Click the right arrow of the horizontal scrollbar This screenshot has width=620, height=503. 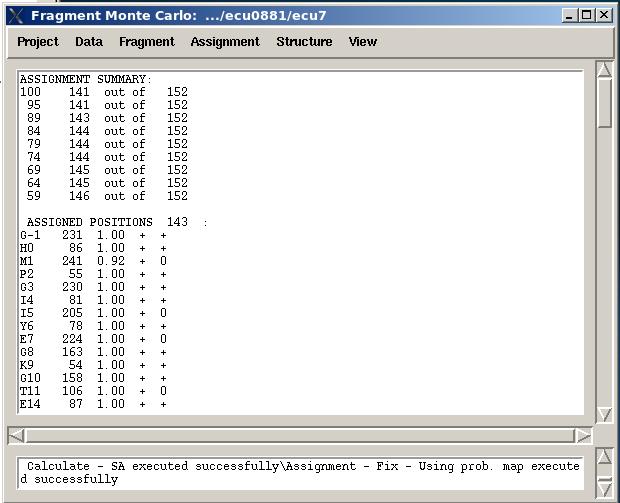(583, 436)
